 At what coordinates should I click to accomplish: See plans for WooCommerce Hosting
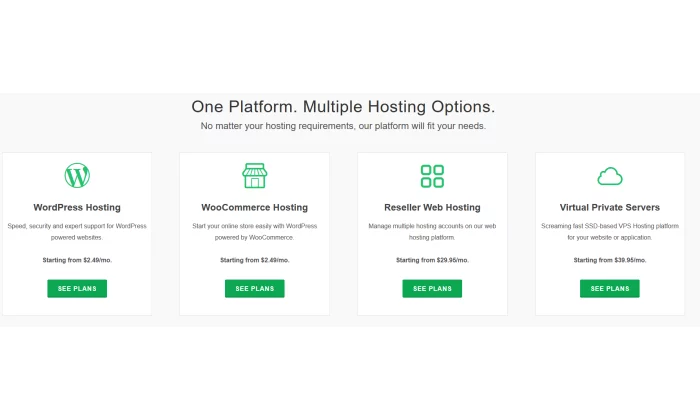click(x=254, y=289)
